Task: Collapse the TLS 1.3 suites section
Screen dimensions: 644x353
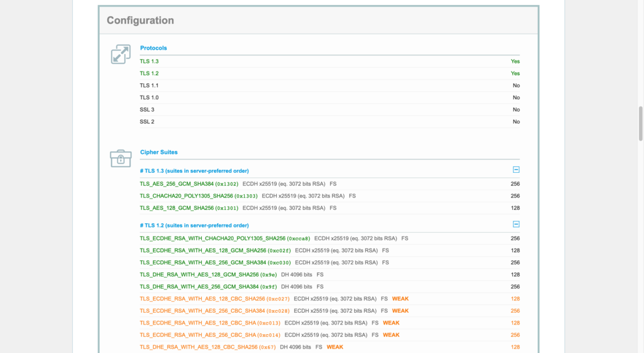Action: click(x=516, y=170)
